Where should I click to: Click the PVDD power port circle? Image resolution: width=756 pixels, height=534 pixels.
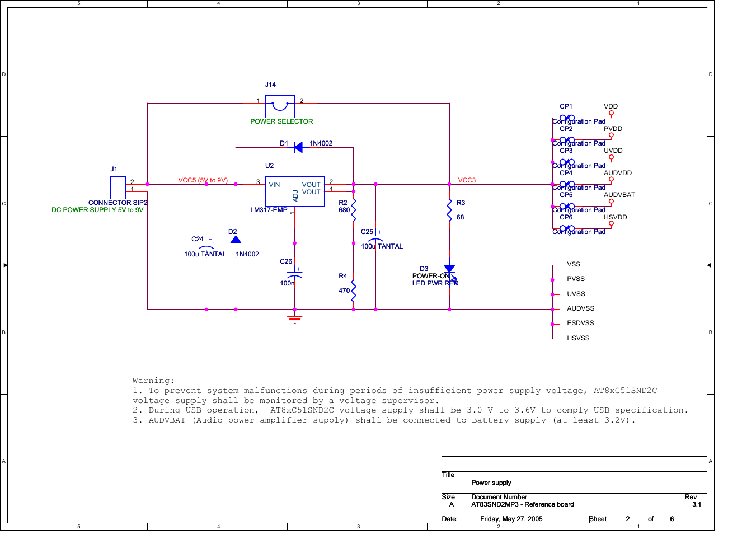[x=611, y=135]
